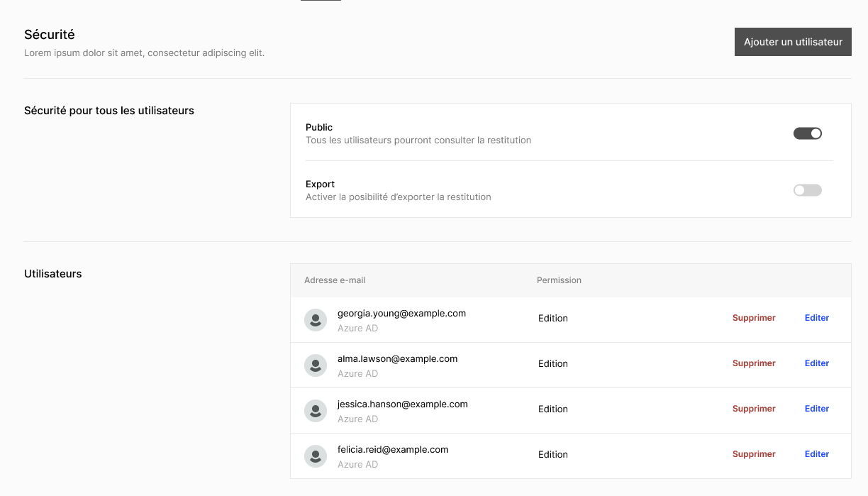The image size is (868, 496).
Task: Click Edition permission in alma.lawson row
Action: point(553,364)
